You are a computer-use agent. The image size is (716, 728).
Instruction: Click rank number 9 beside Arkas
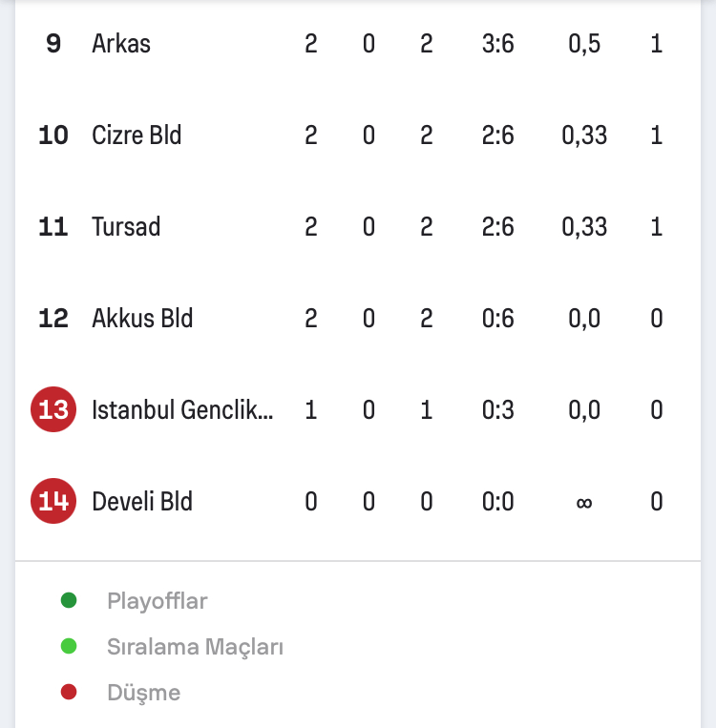click(53, 44)
